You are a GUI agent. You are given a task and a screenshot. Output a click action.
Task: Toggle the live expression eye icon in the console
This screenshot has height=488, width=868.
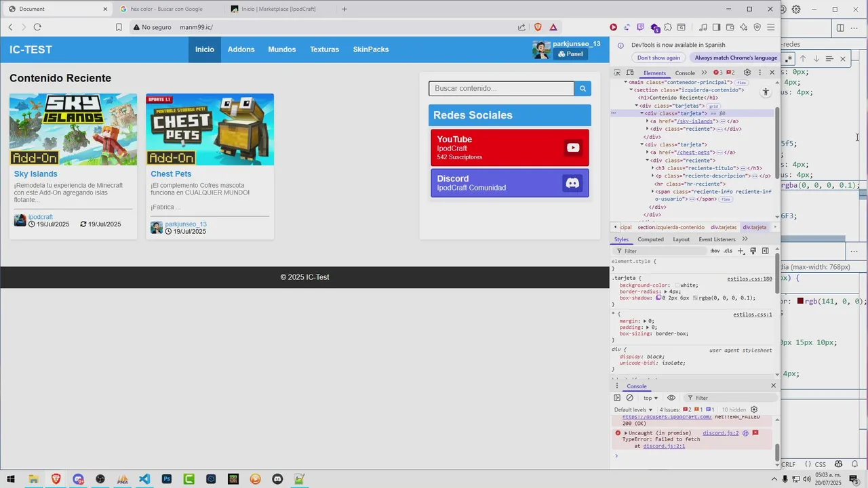(671, 398)
